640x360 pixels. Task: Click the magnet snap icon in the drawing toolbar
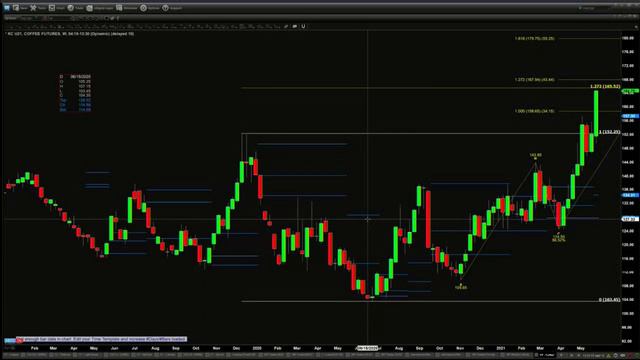pos(303,26)
